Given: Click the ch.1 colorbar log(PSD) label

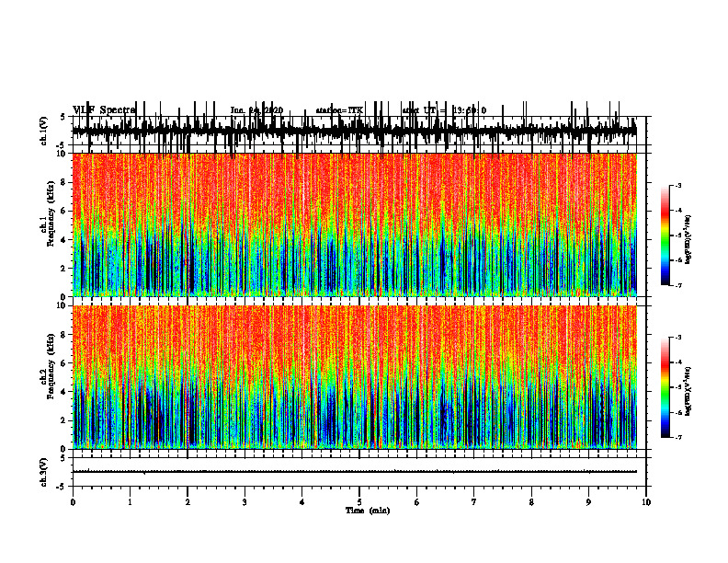Looking at the screenshot, I should click(x=688, y=240).
